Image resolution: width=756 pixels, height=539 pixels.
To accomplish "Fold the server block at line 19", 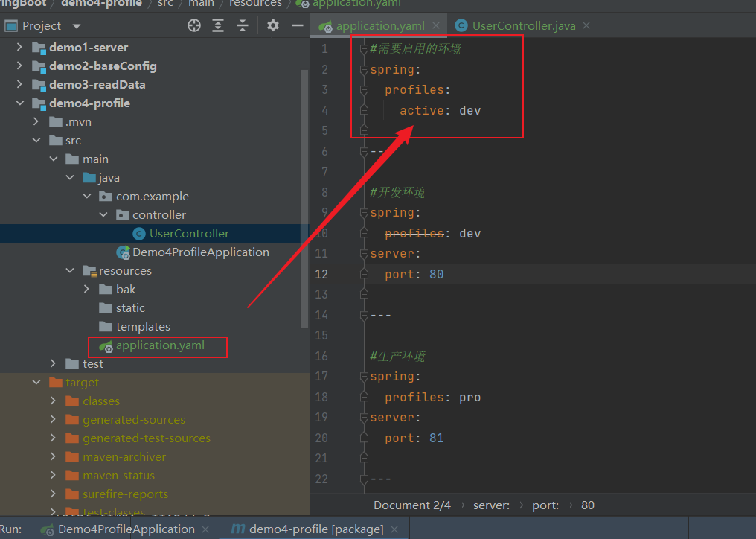I will [x=364, y=418].
